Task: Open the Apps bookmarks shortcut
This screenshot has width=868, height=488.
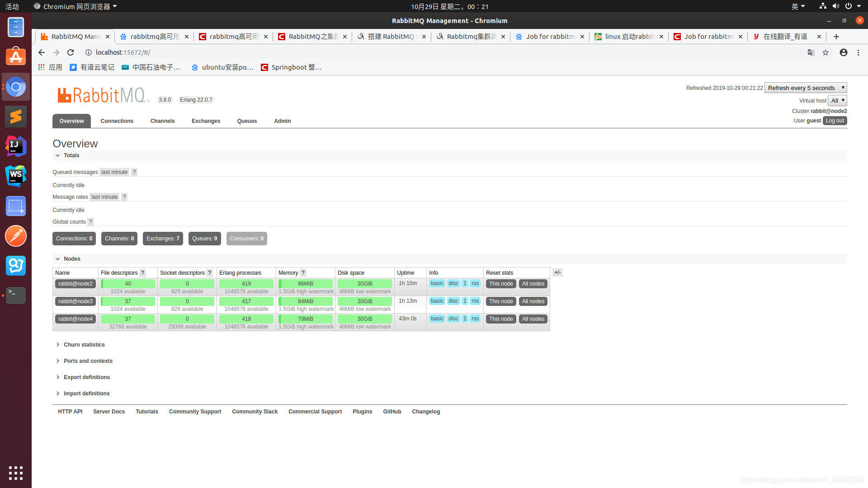Action: tap(50, 67)
